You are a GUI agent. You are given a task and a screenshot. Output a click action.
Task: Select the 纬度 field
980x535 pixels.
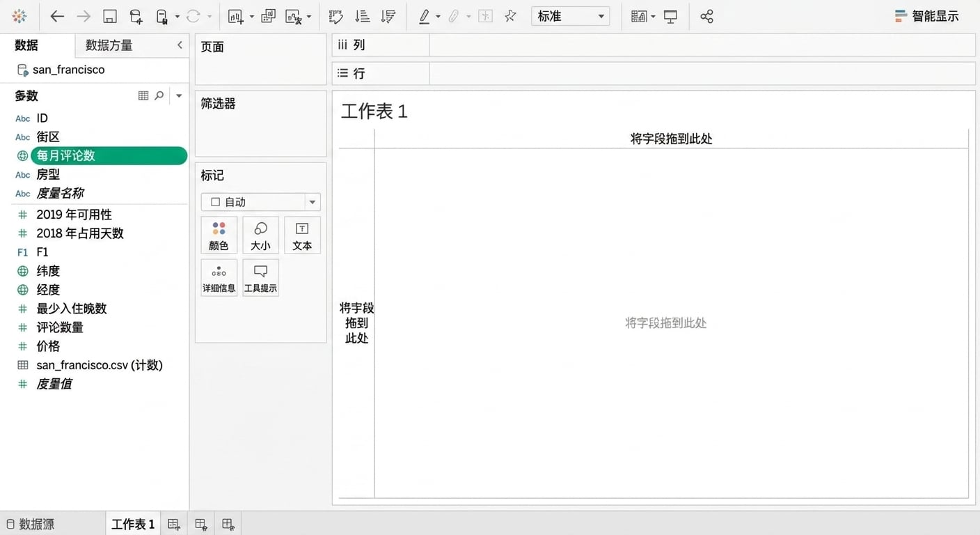click(x=48, y=271)
